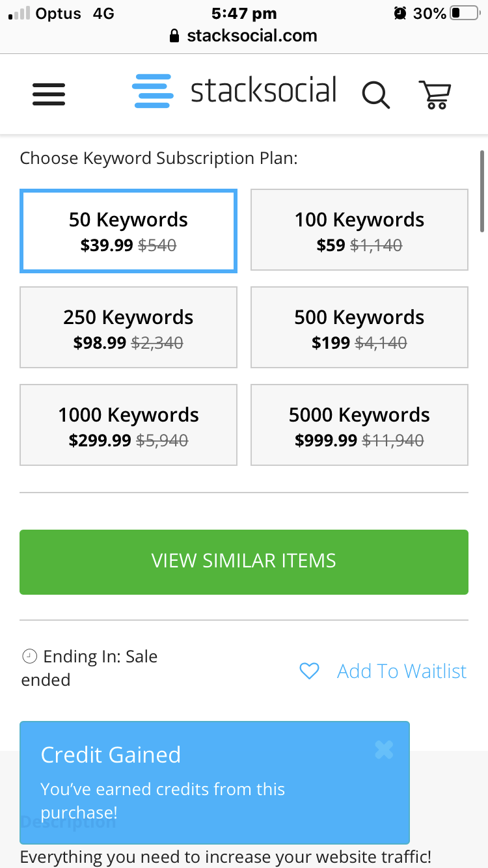This screenshot has width=488, height=868.
Task: Tap the stacksocial.com address bar
Action: click(x=244, y=36)
